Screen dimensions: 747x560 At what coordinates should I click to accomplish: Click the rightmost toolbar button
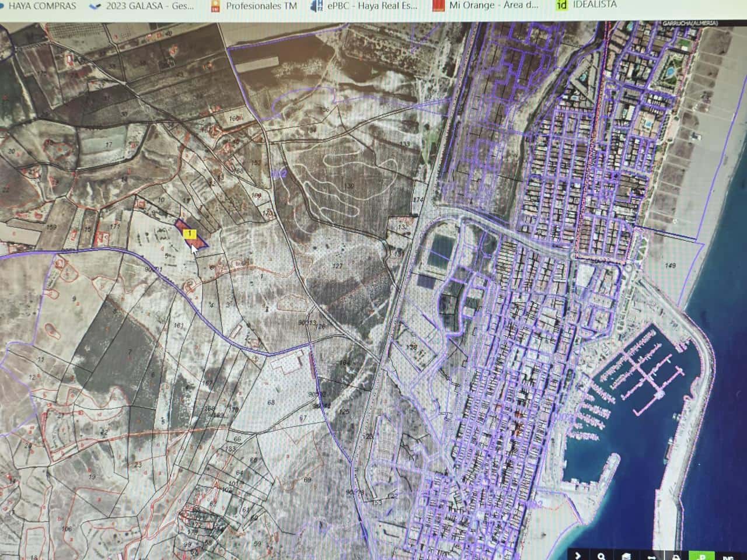tap(727, 555)
